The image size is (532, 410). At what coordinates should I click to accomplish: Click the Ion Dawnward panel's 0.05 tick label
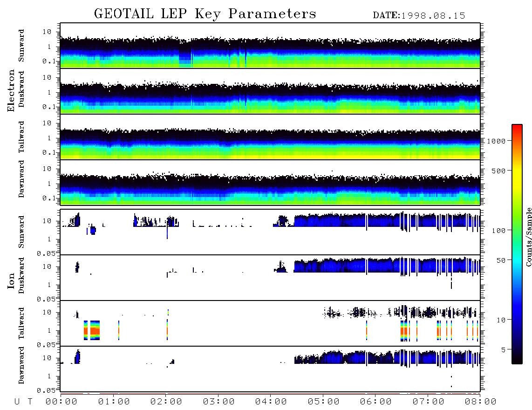click(x=46, y=390)
